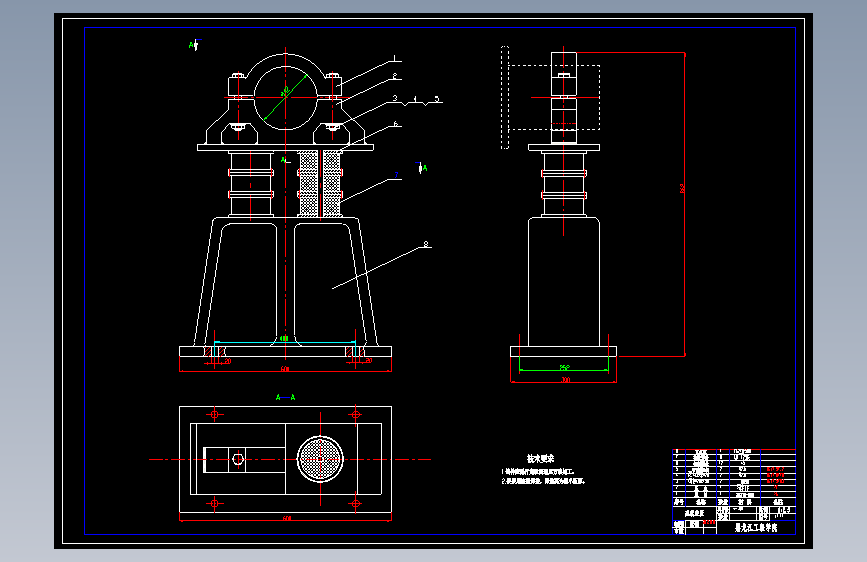Select the second technical requirement line
This screenshot has width=867, height=562.
(x=543, y=481)
